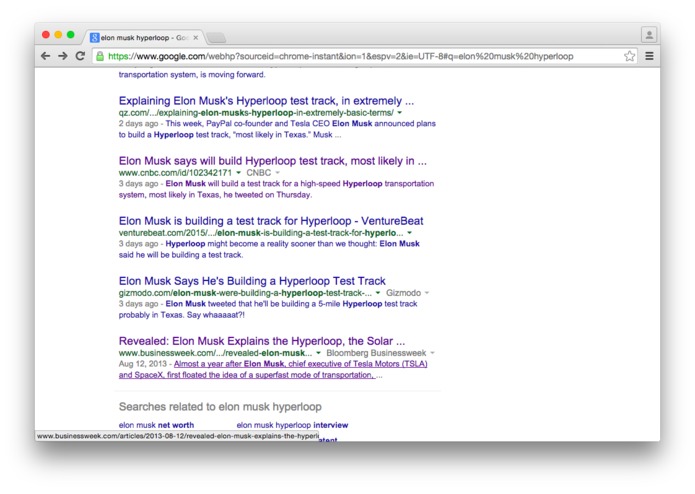
Task: Open VentureBeat 'building a test track' result
Action: 271,221
